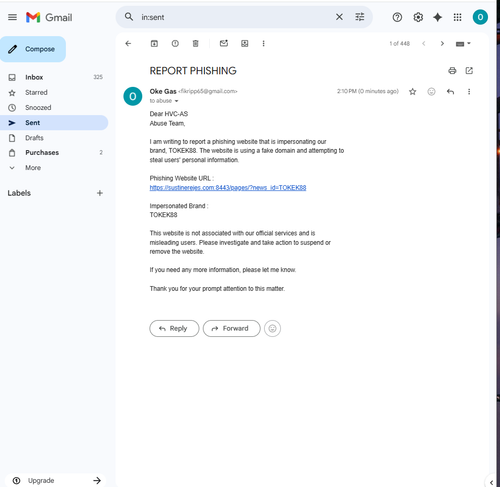Screen dimensions: 500x487
Task: Click the 1 of 448 counter
Action: click(x=399, y=44)
